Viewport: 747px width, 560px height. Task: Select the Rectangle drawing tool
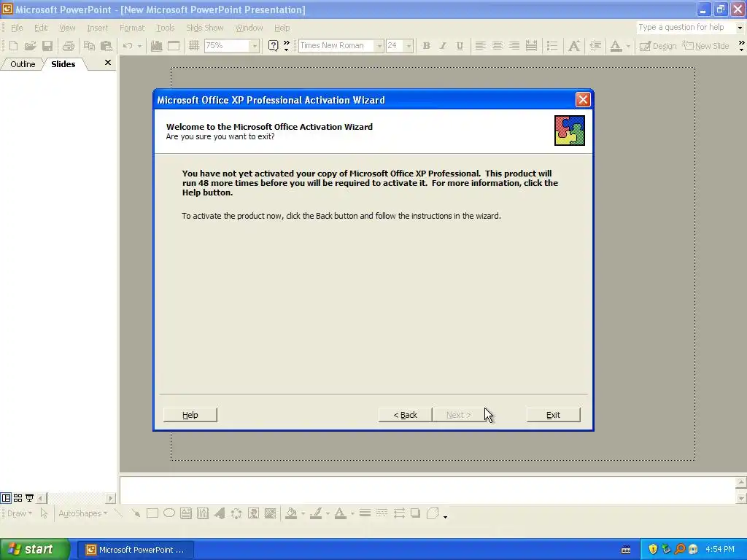[152, 513]
